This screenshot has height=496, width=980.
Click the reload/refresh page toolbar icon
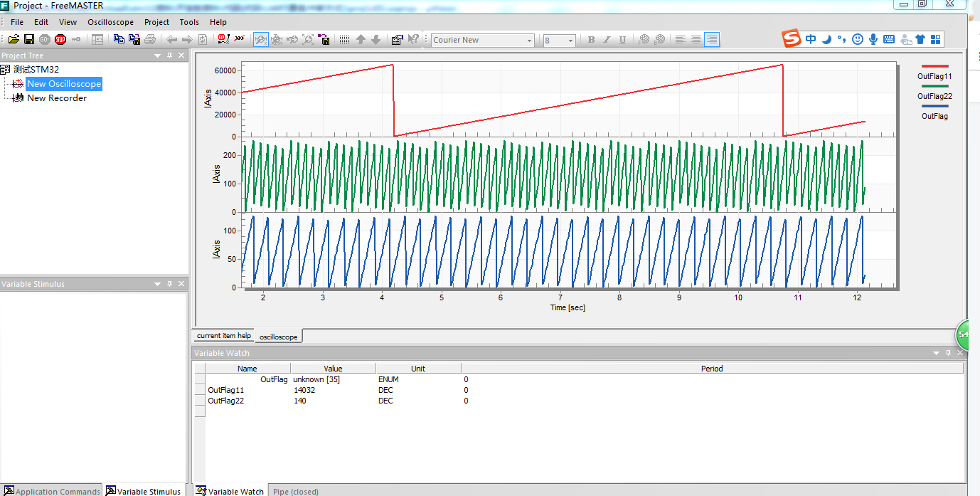coord(202,39)
